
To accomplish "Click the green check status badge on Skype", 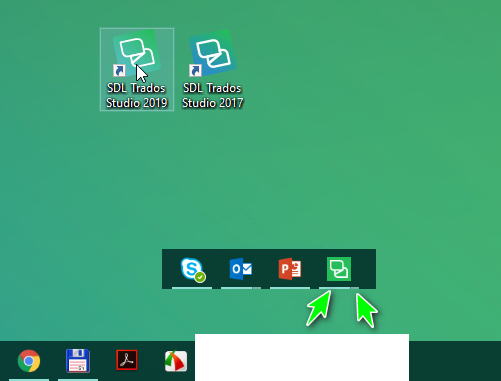I will point(200,277).
